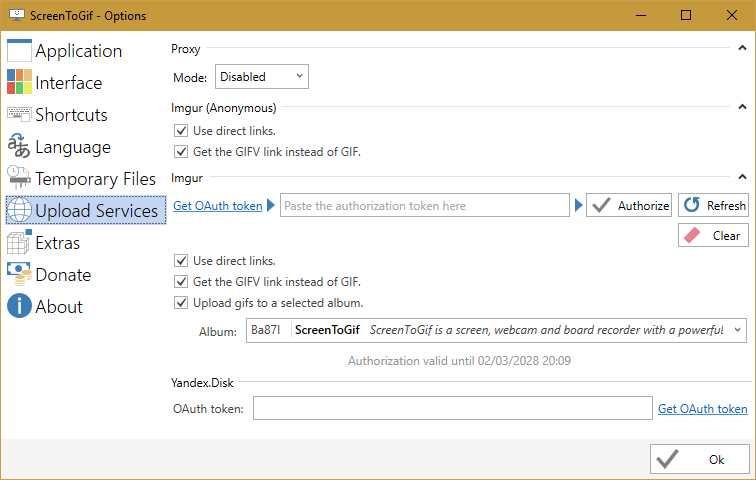756x480 pixels.
Task: Click the checkmark icon on Ok
Action: (667, 459)
